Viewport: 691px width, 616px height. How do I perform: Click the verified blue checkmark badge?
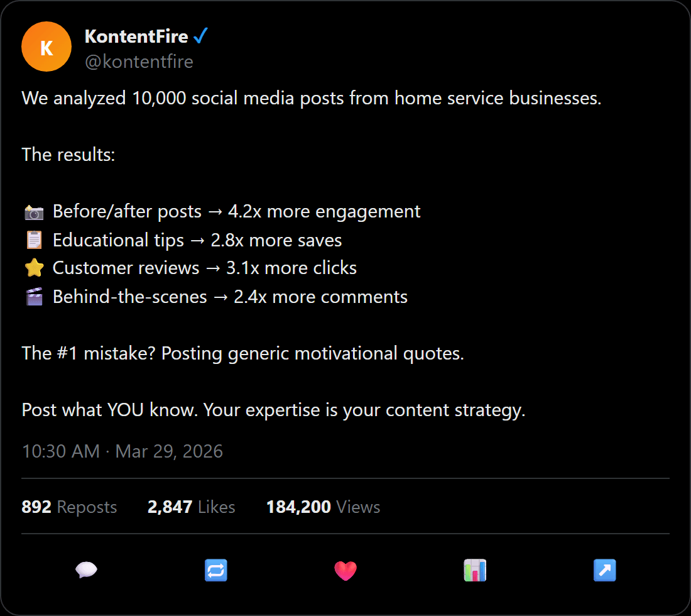pyautogui.click(x=200, y=36)
